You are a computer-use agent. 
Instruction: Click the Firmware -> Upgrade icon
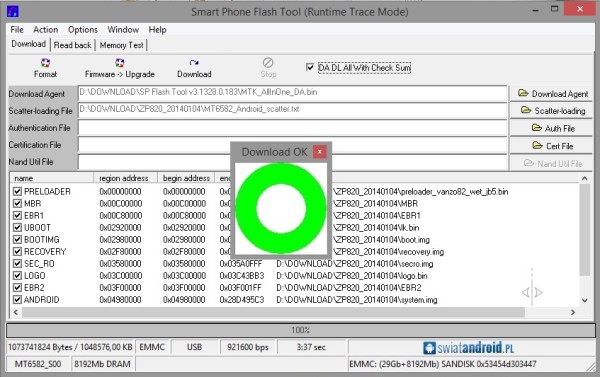(119, 63)
